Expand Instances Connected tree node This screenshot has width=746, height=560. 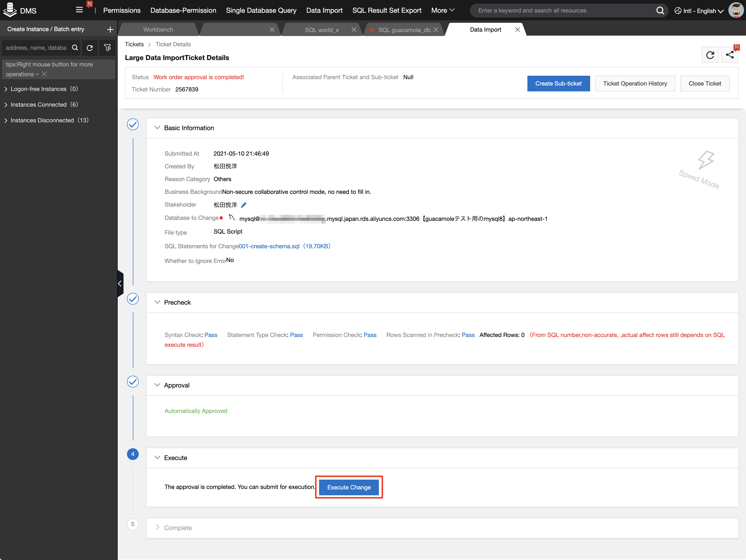click(x=6, y=105)
